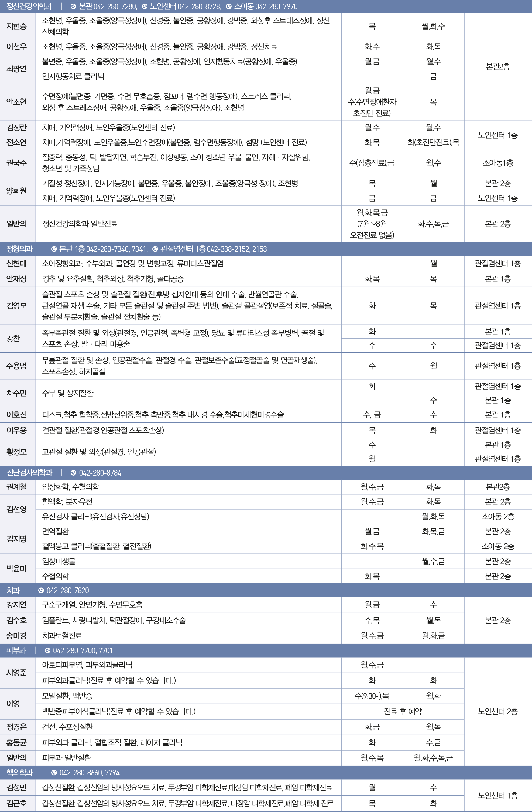Viewport: 532px width, 812px height.
Task: Click doctor name 서영준
Action: [16, 673]
